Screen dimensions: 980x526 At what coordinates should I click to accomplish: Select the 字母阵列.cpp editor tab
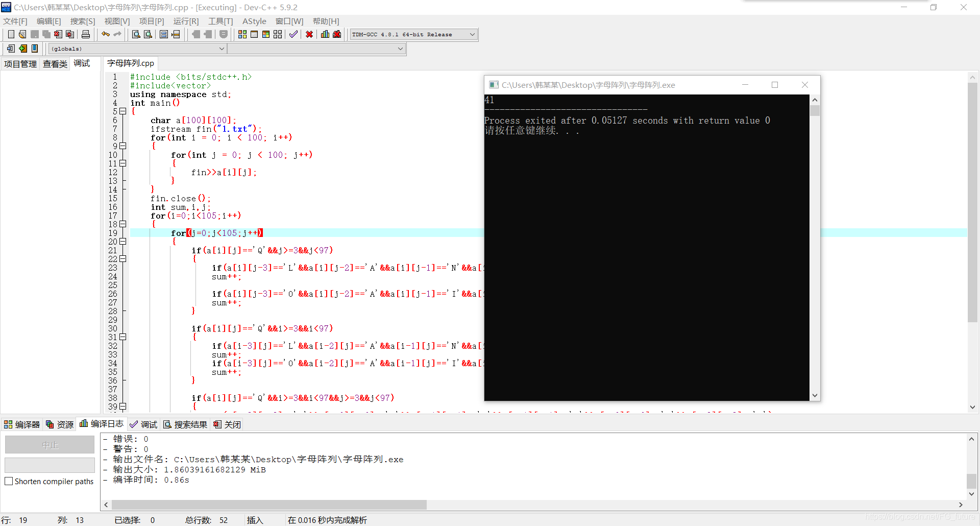coord(131,63)
